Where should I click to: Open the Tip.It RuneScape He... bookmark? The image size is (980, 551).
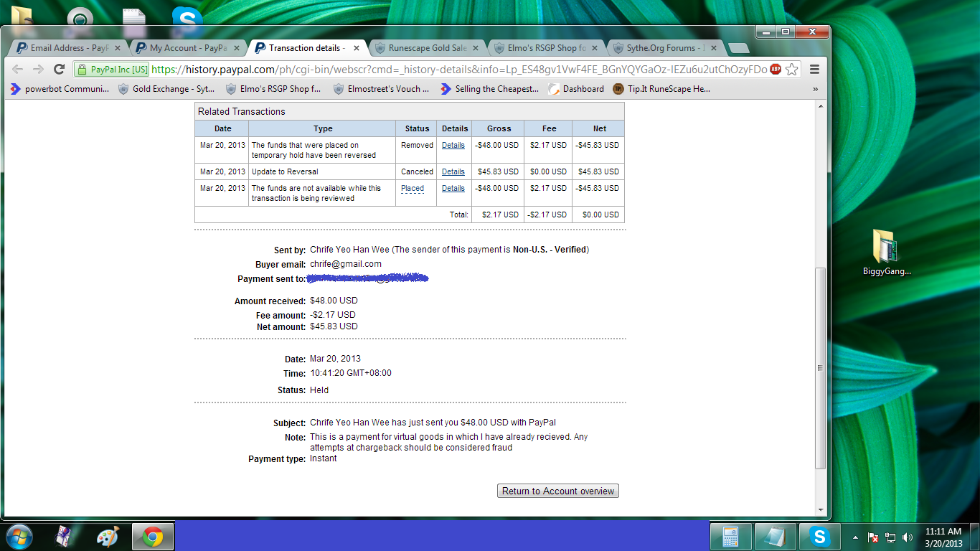pyautogui.click(x=661, y=89)
